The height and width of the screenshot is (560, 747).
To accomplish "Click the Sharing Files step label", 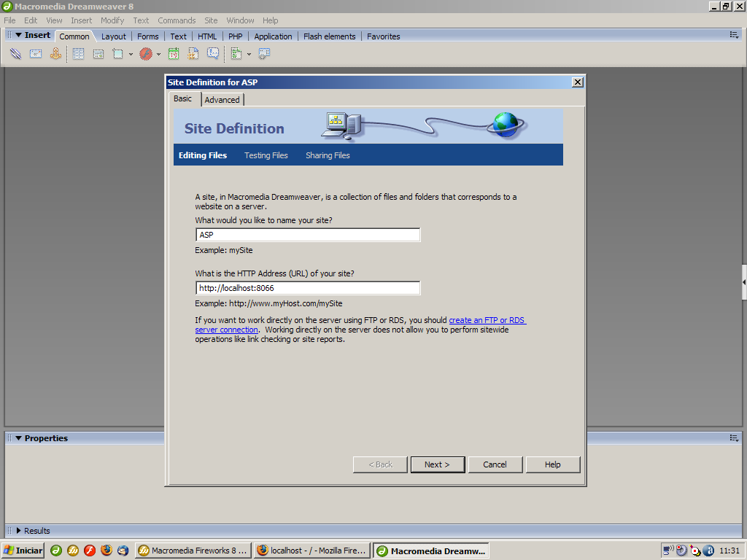I will point(328,155).
